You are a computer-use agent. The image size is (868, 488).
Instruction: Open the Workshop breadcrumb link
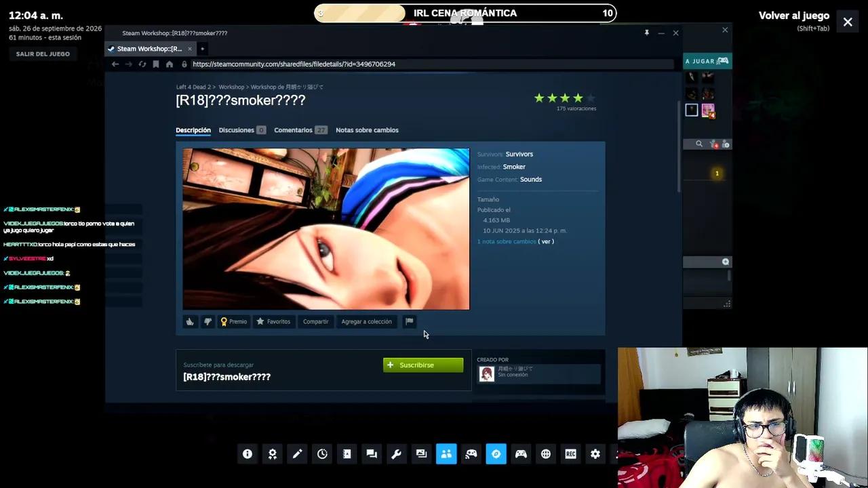(231, 87)
